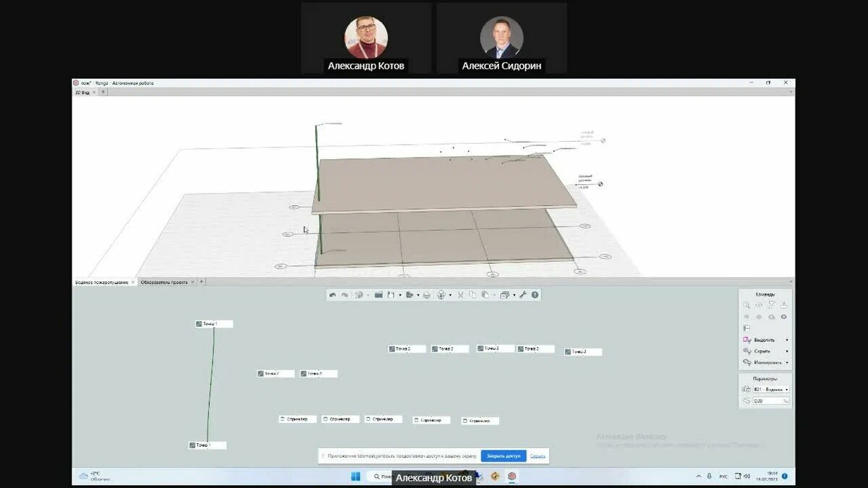Image resolution: width=868 pixels, height=488 pixels.
Task: Click the Print icon in toolbar
Action: [427, 295]
